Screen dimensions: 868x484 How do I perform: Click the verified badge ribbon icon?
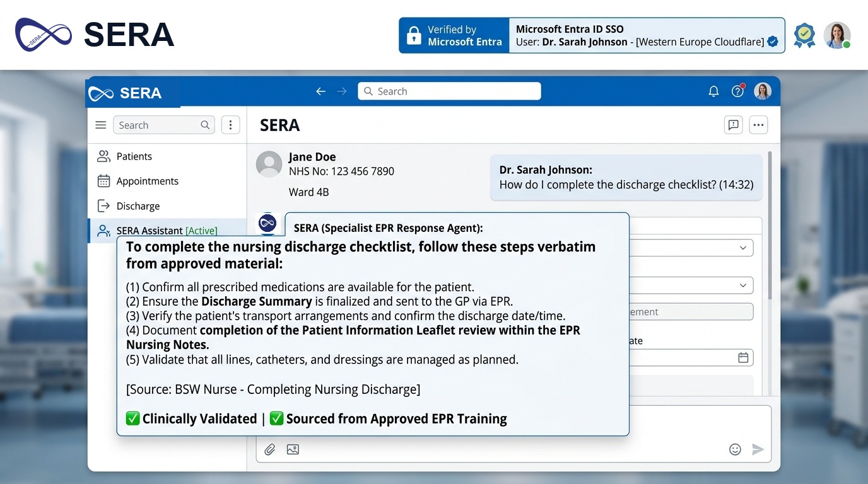804,35
